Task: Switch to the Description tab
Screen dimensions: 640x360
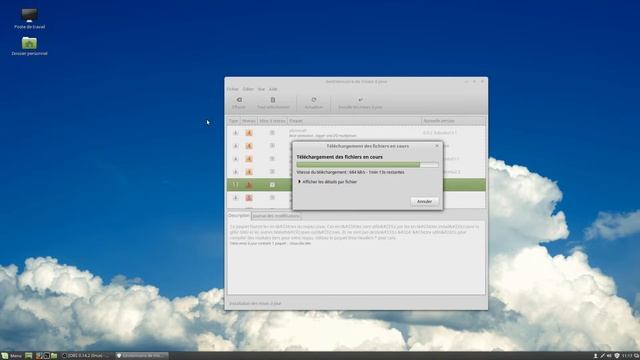Action: [x=239, y=215]
